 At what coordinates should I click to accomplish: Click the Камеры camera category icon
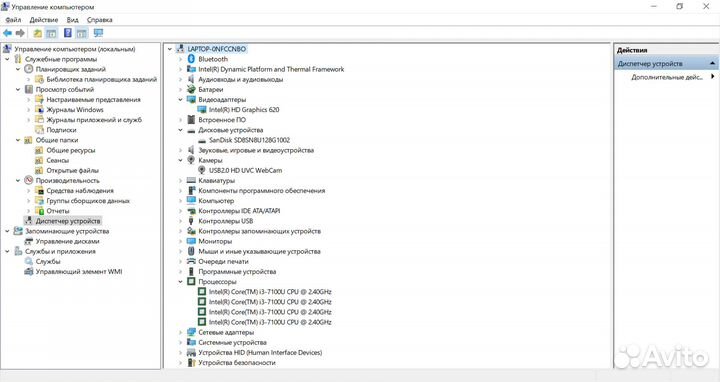tap(191, 160)
